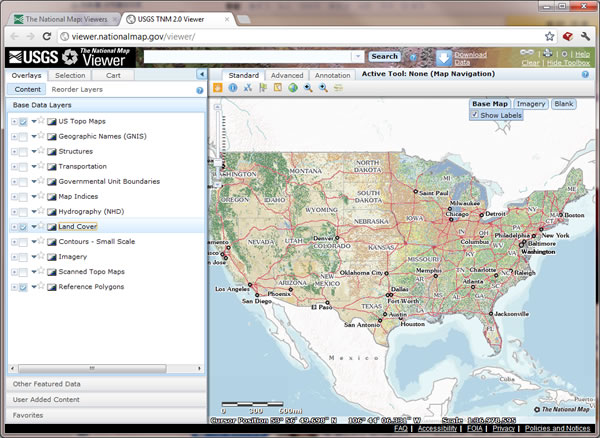Expand the Structures layer tree
The image size is (600, 438).
click(14, 152)
